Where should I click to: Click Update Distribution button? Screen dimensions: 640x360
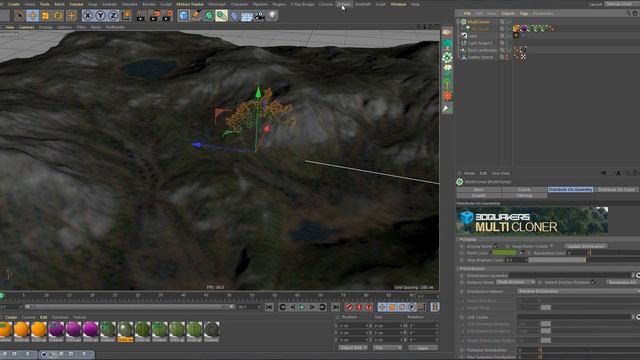coord(586,246)
